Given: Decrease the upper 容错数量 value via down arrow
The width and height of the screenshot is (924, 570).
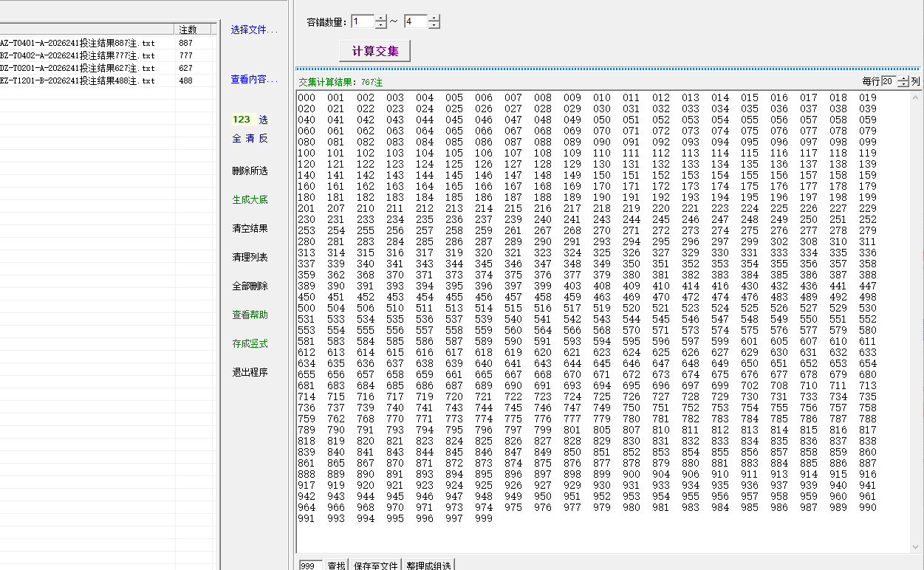Looking at the screenshot, I should [434, 25].
